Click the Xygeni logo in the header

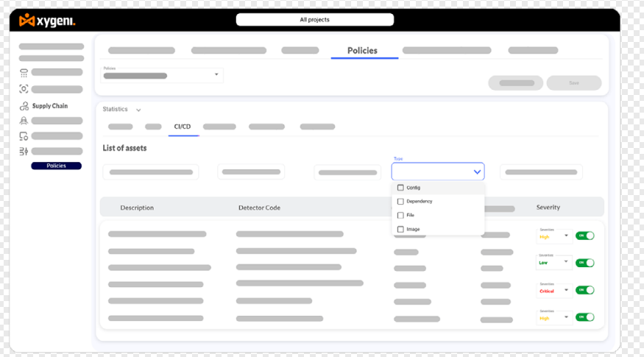tap(47, 20)
